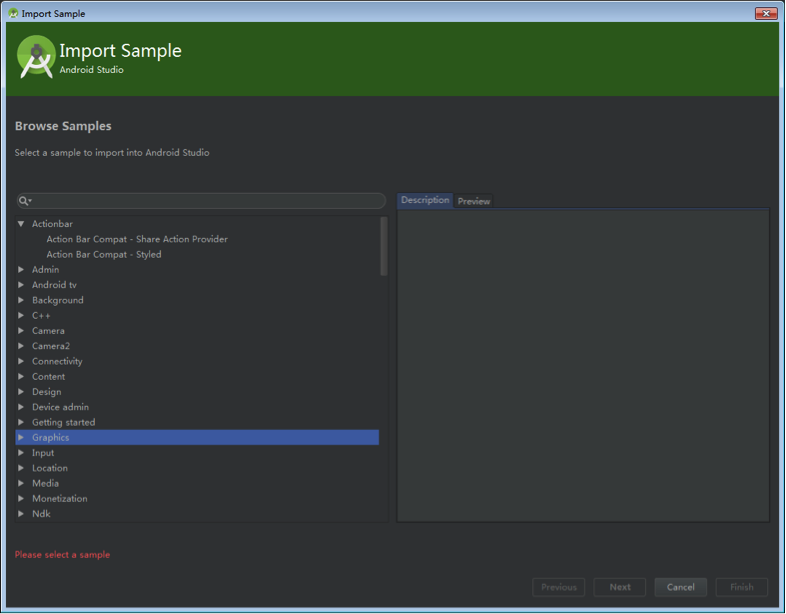
Task: Expand the Graphics category arrow
Action: pos(21,438)
